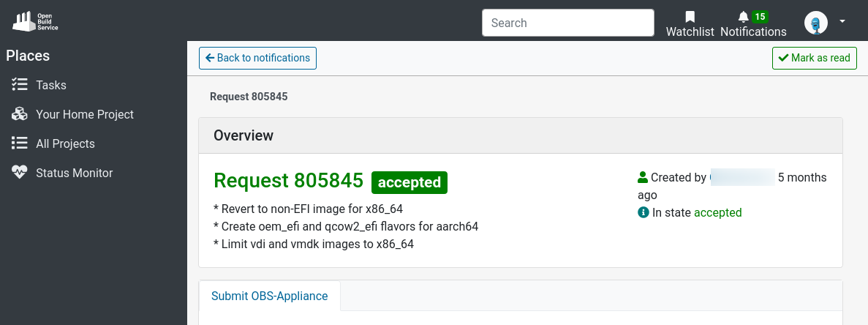Click the green 15 notification count badge
This screenshot has width=868, height=325.
pos(760,16)
